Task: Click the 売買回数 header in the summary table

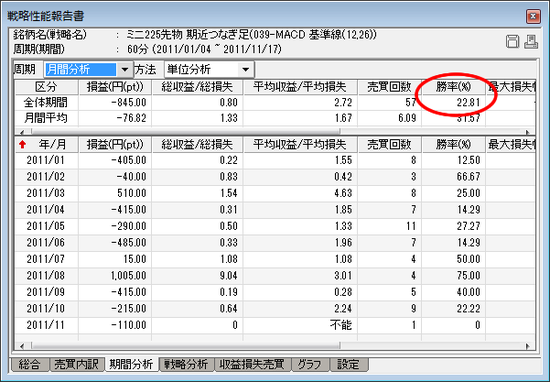Action: pyautogui.click(x=389, y=87)
